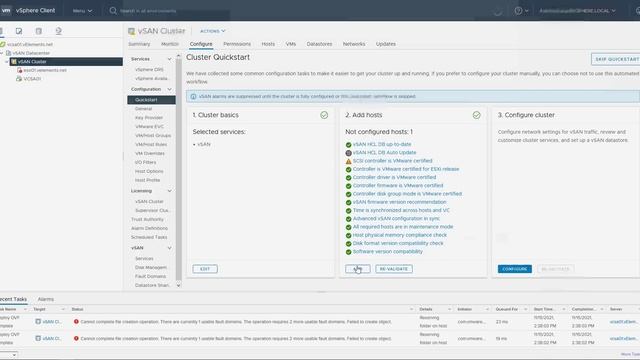Open the Details column filter
Viewport: 640px width, 360px height.
tap(449, 309)
